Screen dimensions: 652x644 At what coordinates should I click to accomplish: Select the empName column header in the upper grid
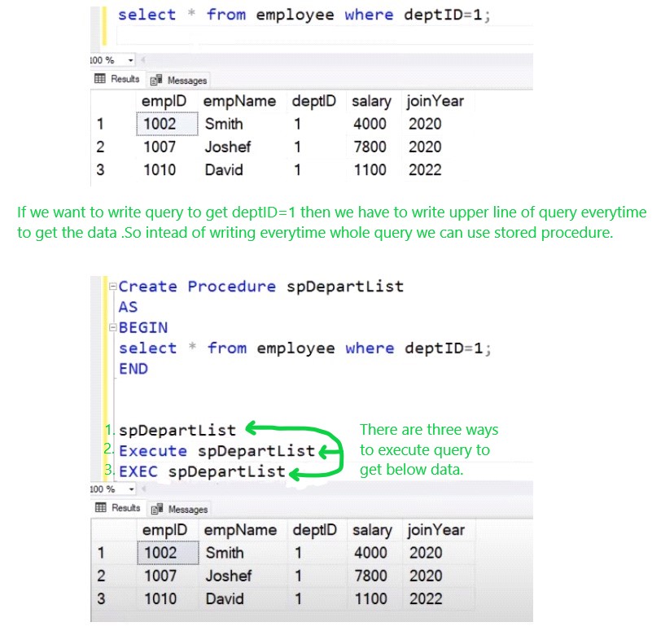(x=242, y=101)
